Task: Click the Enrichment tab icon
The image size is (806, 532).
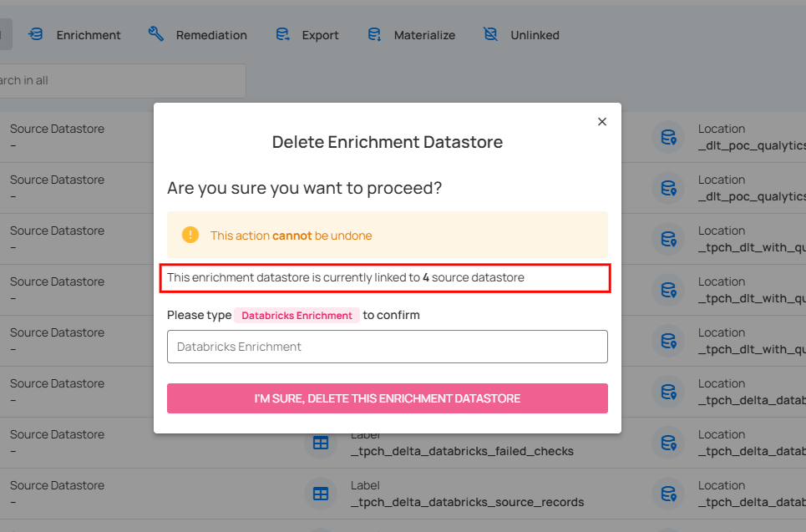Action: coord(35,34)
